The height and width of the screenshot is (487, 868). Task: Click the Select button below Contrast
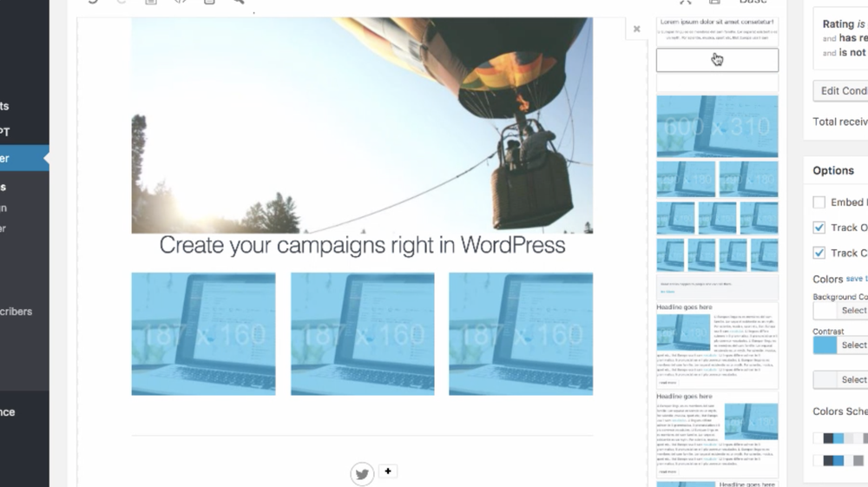tap(853, 379)
